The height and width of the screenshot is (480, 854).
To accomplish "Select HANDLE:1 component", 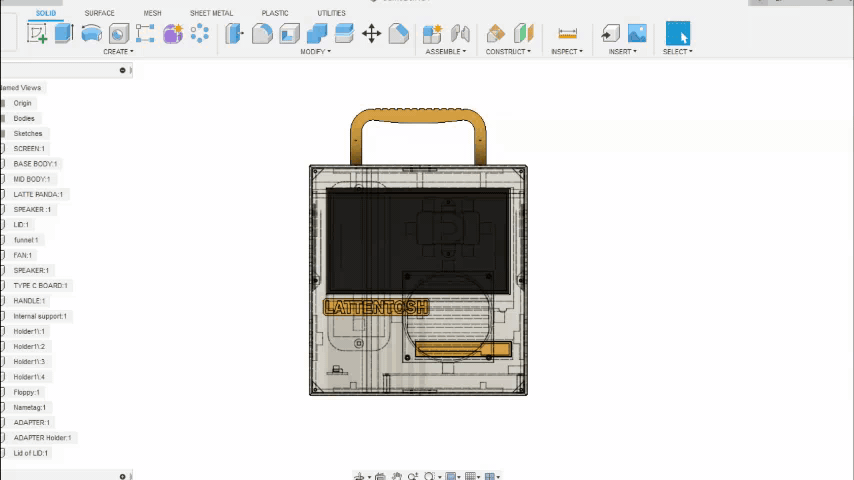I will click(29, 301).
